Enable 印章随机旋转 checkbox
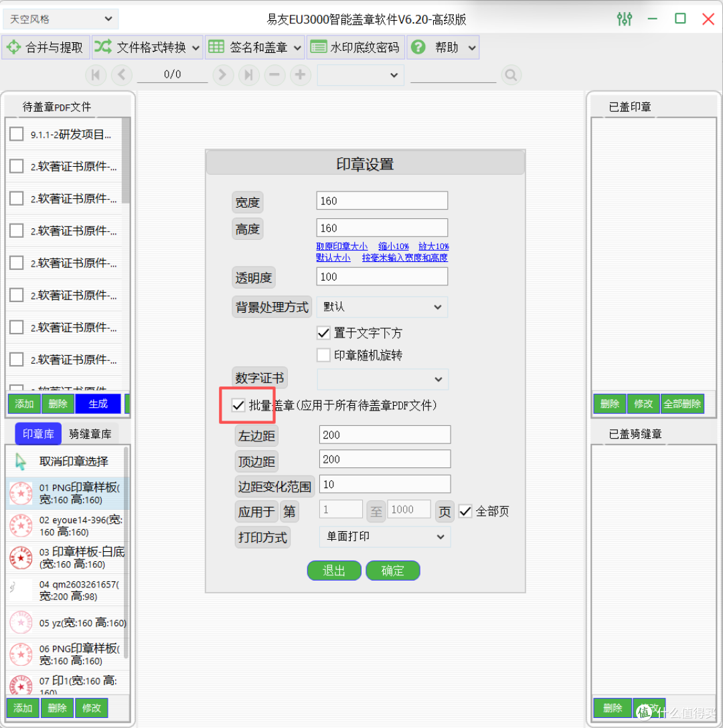 [x=323, y=355]
